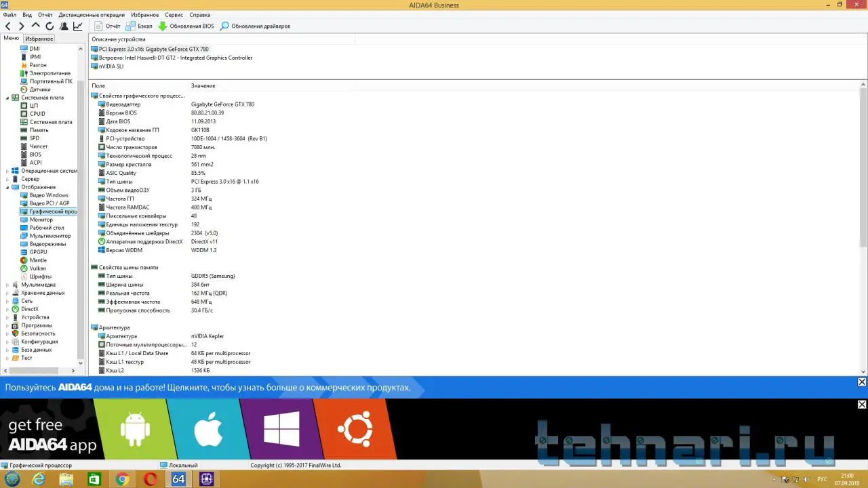Image resolution: width=868 pixels, height=488 pixels.
Task: Open the Конфигурация tree item
Action: [x=39, y=342]
